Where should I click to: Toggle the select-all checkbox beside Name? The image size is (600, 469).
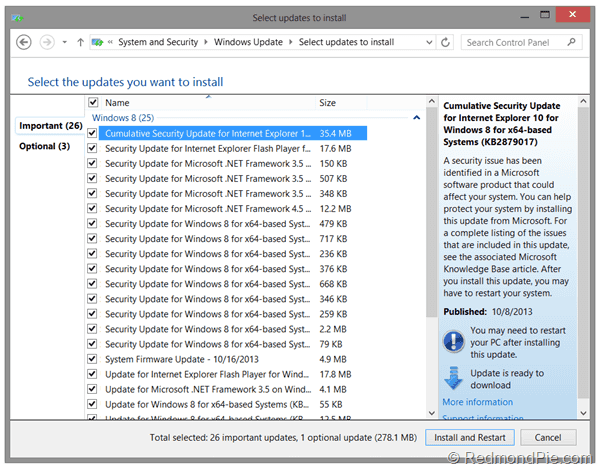pyautogui.click(x=93, y=103)
